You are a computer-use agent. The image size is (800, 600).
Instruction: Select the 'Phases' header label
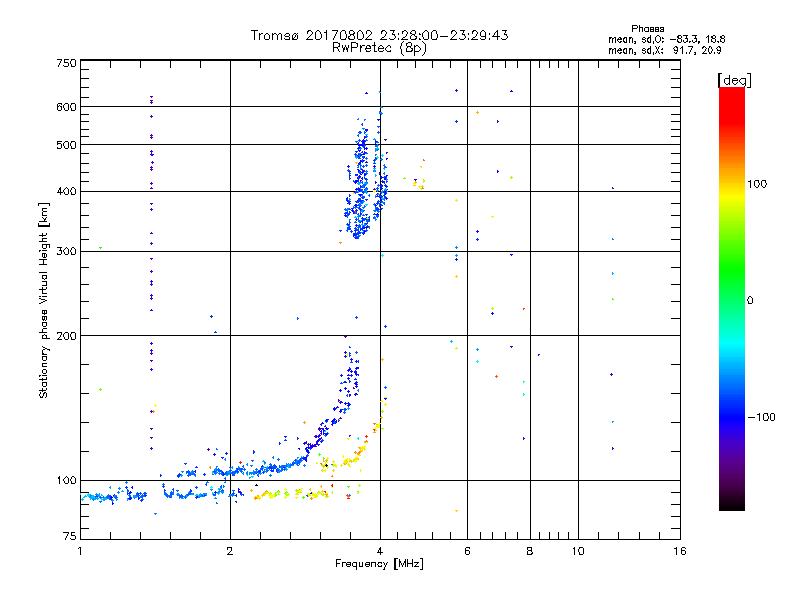point(647,29)
